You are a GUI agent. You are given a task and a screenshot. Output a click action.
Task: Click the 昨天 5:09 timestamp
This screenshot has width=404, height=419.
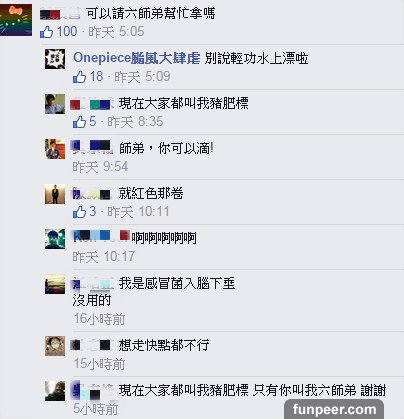pyautogui.click(x=142, y=77)
